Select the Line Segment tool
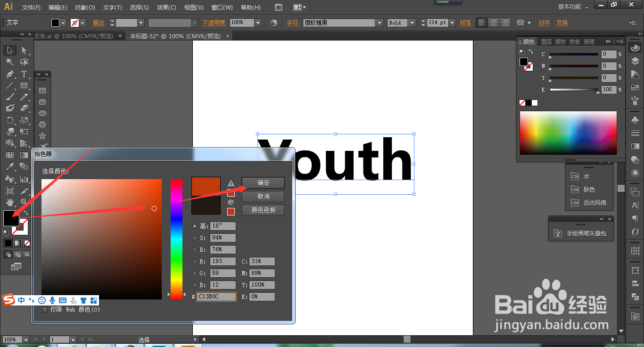 click(10, 85)
